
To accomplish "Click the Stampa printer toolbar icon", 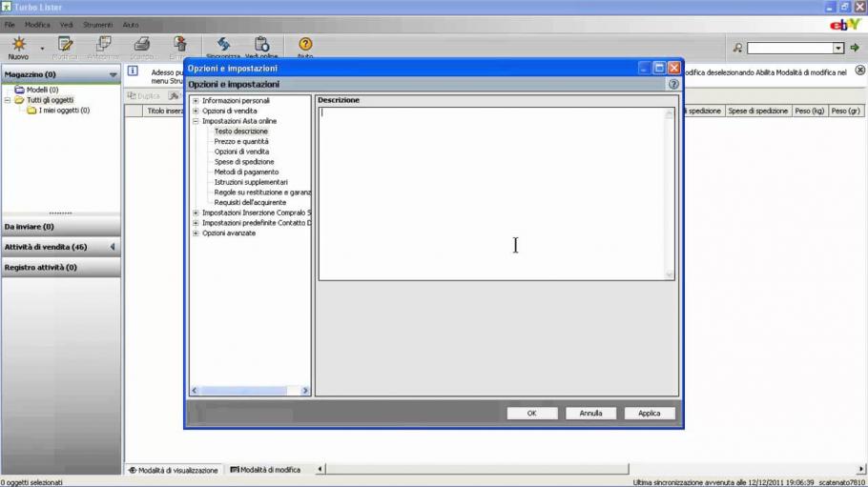I will pos(142,44).
